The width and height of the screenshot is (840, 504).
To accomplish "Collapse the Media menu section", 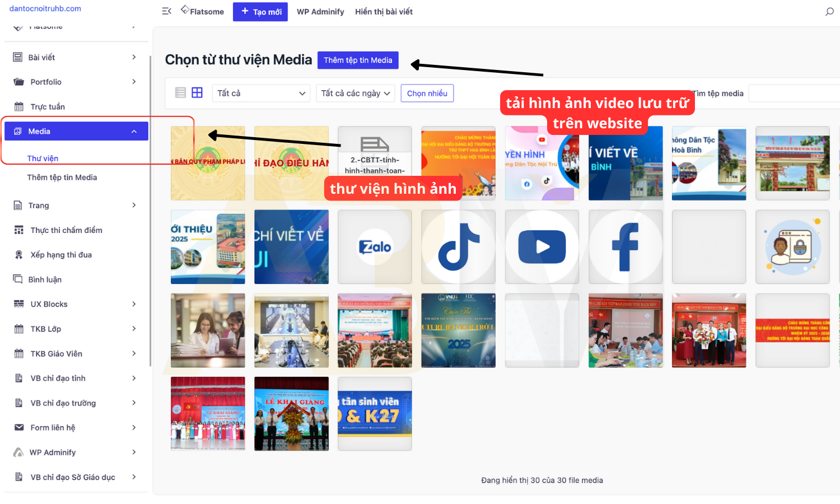I will tap(134, 132).
